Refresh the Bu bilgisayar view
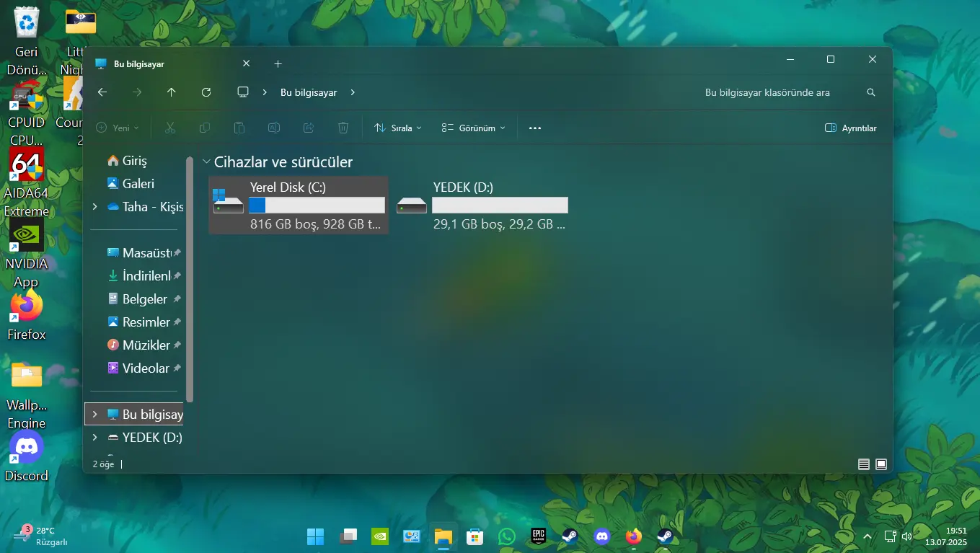Viewport: 980px width, 553px height. 206,92
